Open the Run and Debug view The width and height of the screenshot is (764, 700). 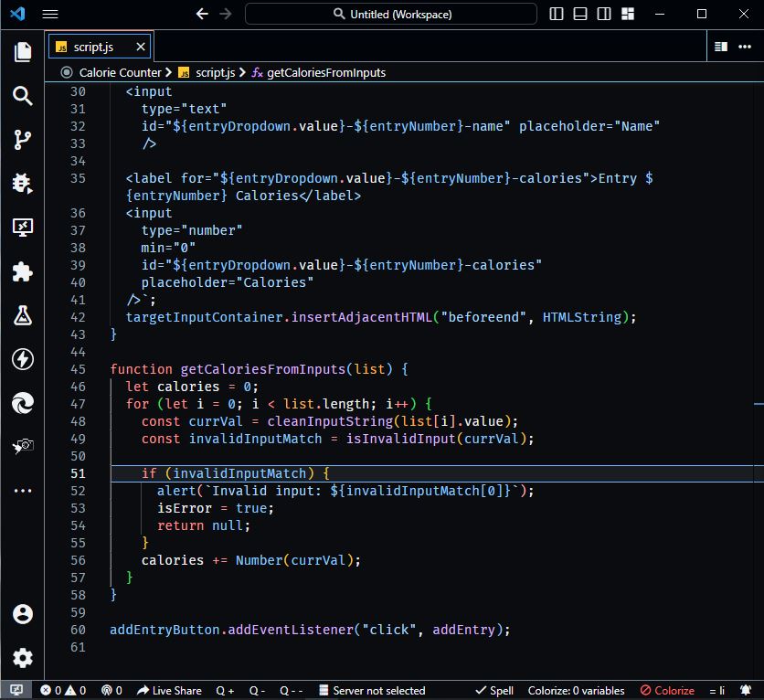23,184
